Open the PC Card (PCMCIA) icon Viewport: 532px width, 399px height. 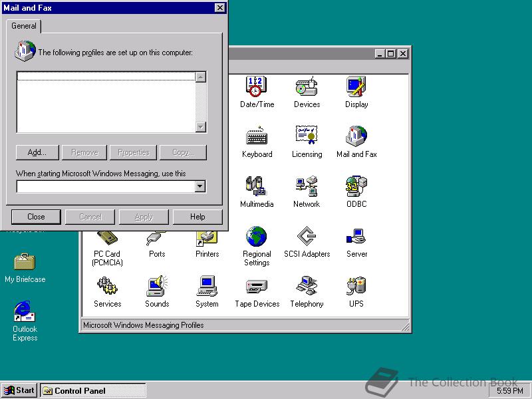point(107,249)
